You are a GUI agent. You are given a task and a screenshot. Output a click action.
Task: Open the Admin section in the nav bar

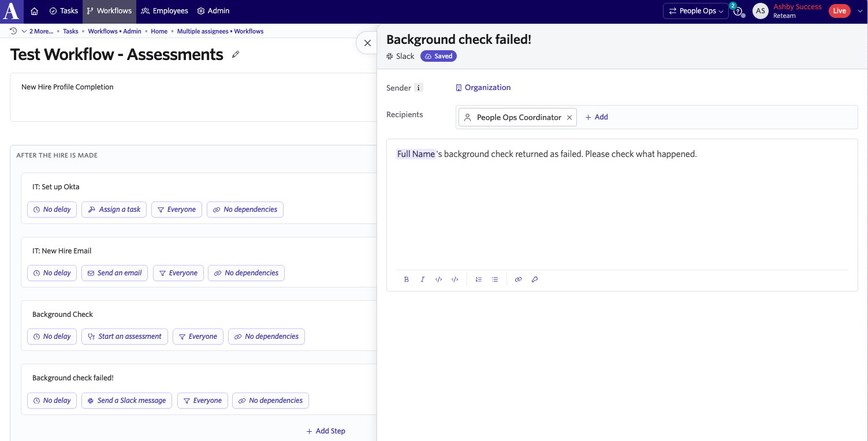[x=213, y=11]
